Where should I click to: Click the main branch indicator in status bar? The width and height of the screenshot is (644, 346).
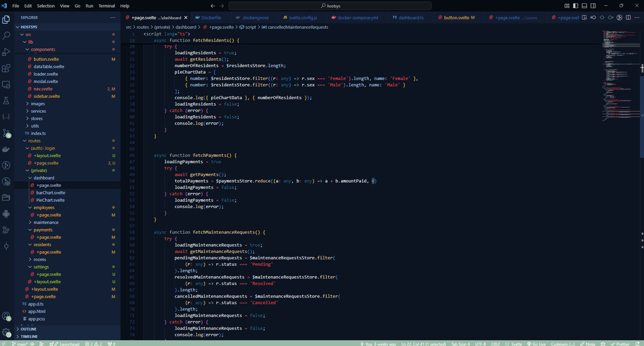[20, 343]
